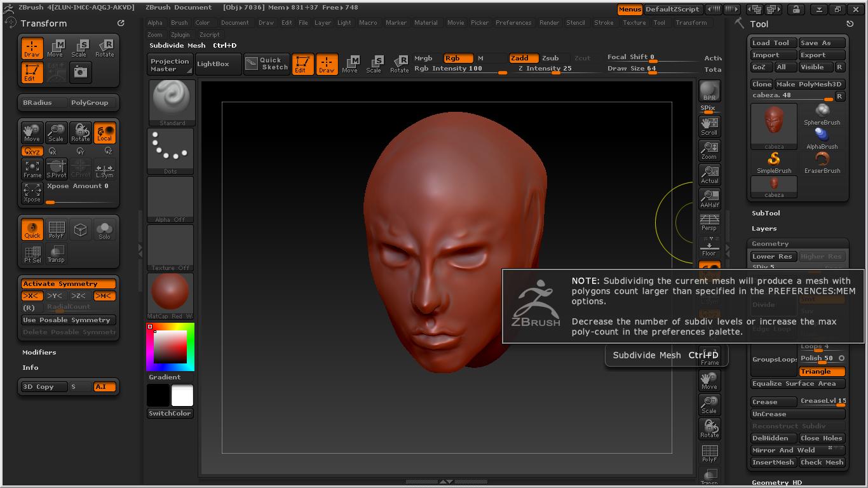
Task: Collapse the Geometry section
Action: click(770, 244)
